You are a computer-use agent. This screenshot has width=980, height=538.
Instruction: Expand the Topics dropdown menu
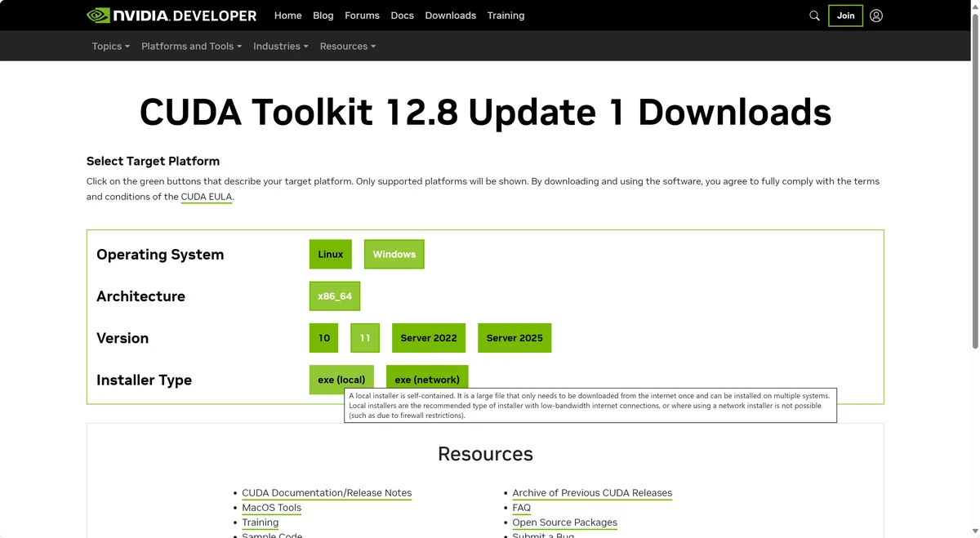point(110,47)
